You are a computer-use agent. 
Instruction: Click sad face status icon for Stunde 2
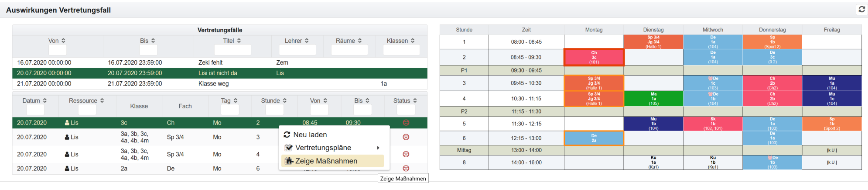click(406, 123)
